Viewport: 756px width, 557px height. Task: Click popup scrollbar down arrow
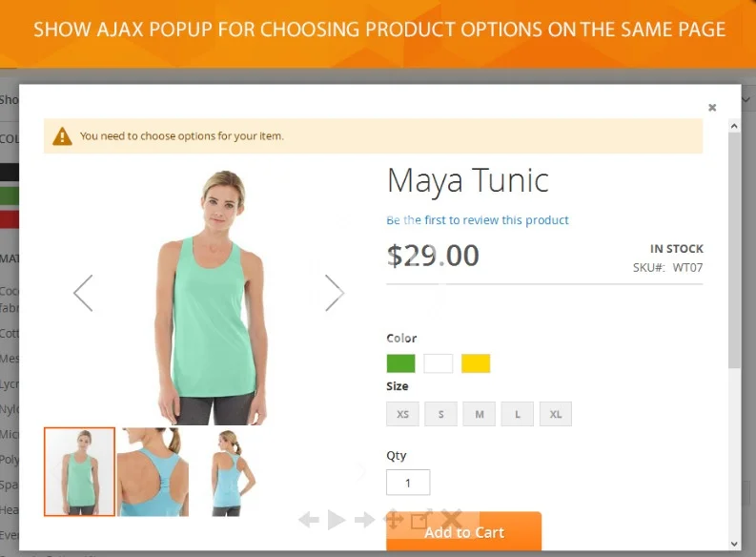coord(734,544)
